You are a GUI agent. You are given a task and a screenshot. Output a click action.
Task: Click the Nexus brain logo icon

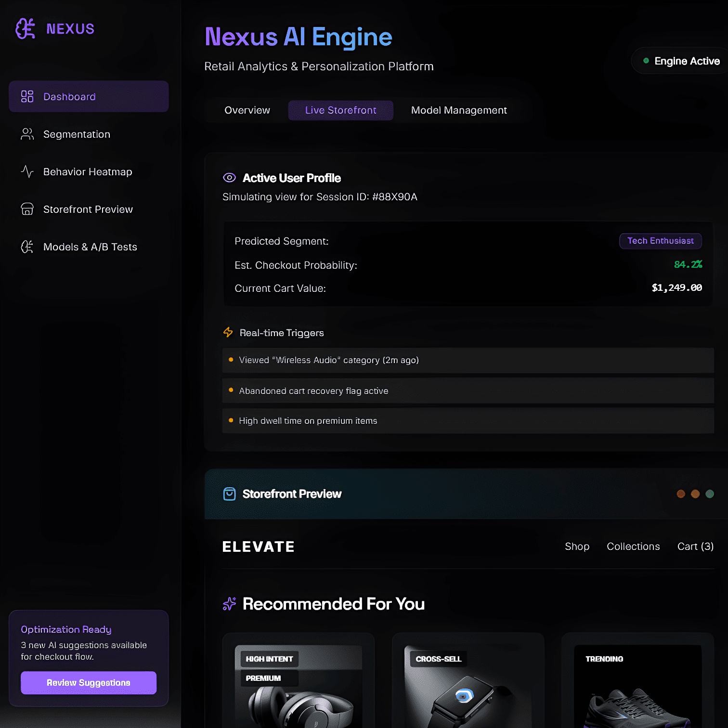26,29
